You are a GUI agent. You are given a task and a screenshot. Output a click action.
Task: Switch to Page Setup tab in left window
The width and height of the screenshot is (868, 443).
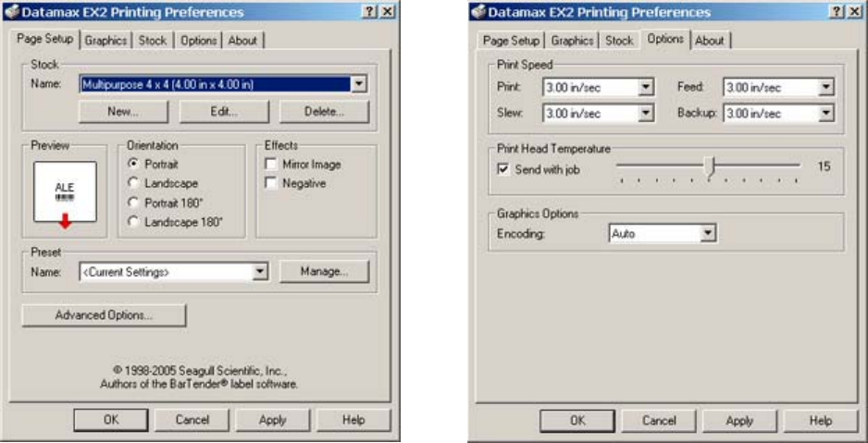coord(44,39)
